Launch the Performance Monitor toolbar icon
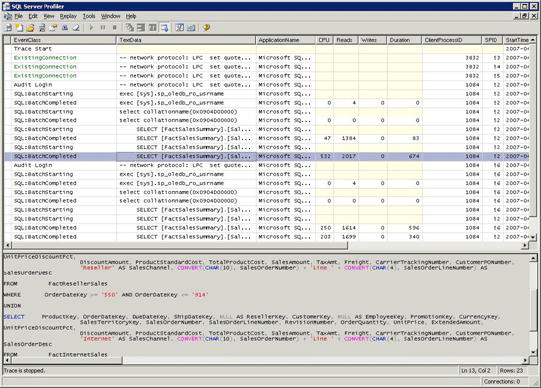The width and height of the screenshot is (541, 388). 191,28
